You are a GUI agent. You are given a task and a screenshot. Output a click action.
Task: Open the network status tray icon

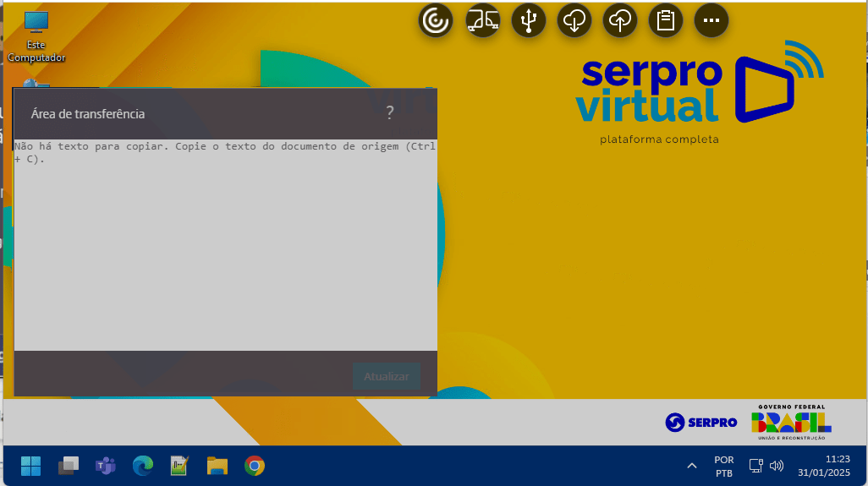[x=756, y=466]
